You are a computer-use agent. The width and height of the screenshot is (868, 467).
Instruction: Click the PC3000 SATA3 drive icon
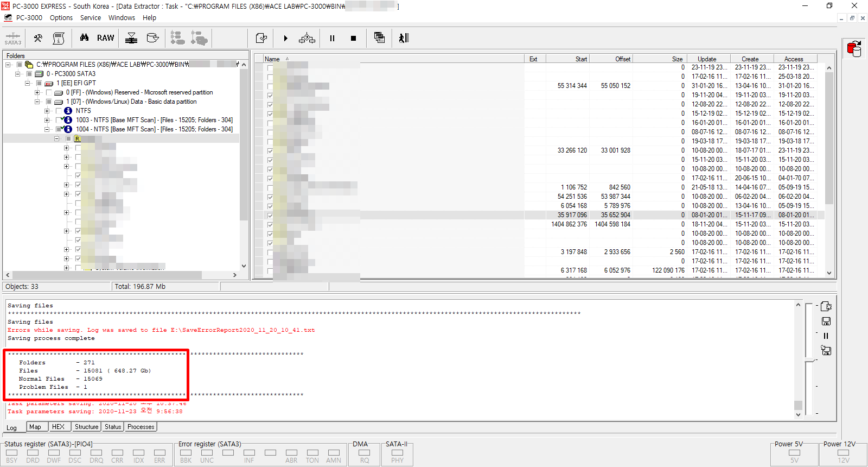click(x=39, y=74)
